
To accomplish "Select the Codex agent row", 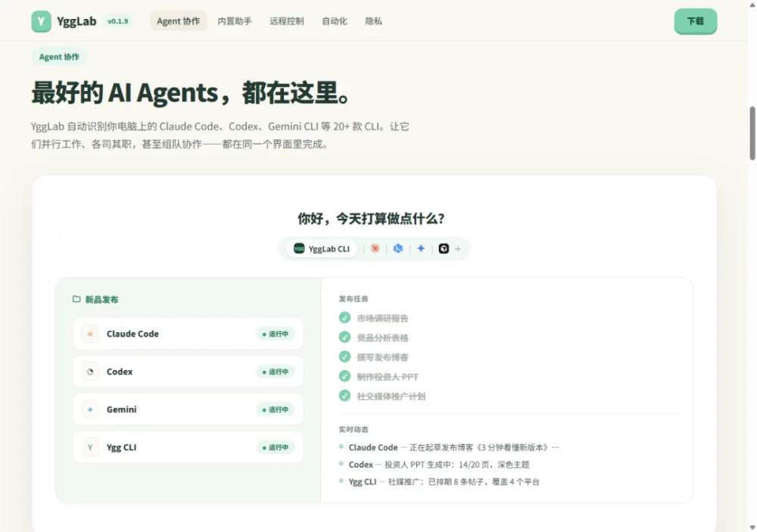I will coord(188,372).
